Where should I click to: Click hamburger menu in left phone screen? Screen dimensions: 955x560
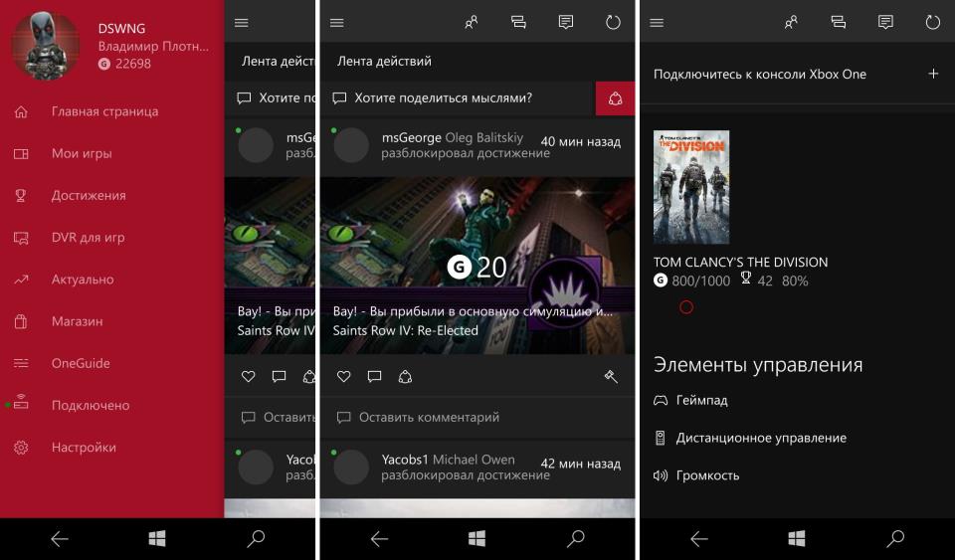pyautogui.click(x=241, y=23)
